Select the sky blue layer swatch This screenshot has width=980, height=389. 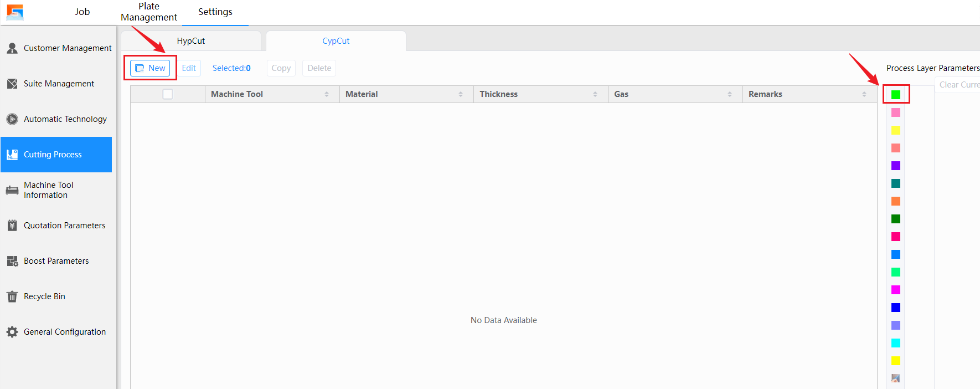[x=896, y=254]
